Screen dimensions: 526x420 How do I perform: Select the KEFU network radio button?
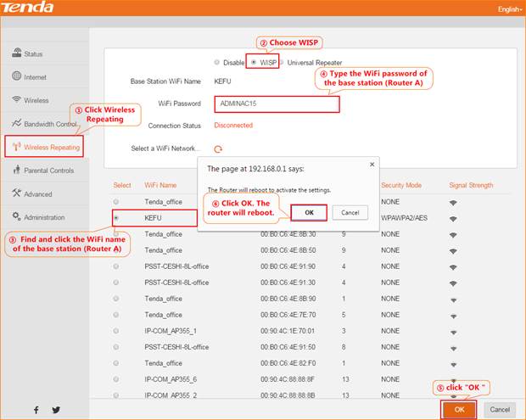tap(116, 218)
